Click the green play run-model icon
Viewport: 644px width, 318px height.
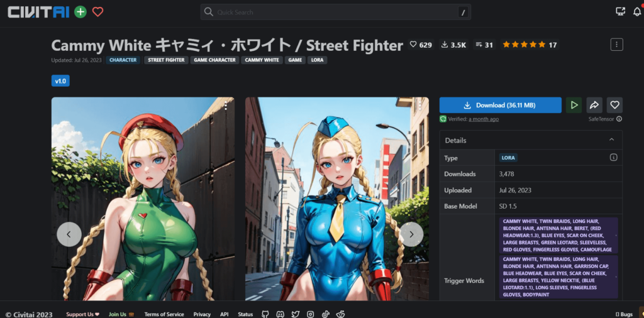[574, 105]
